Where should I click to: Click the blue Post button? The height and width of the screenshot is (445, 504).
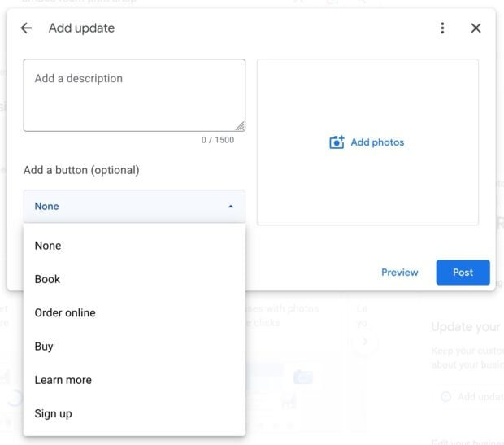[463, 273]
